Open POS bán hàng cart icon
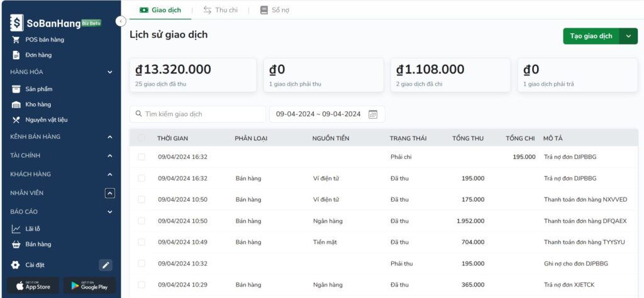 [16, 40]
